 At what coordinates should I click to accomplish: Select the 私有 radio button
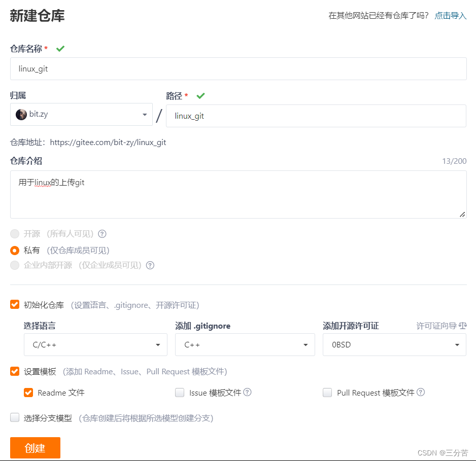[x=15, y=250]
